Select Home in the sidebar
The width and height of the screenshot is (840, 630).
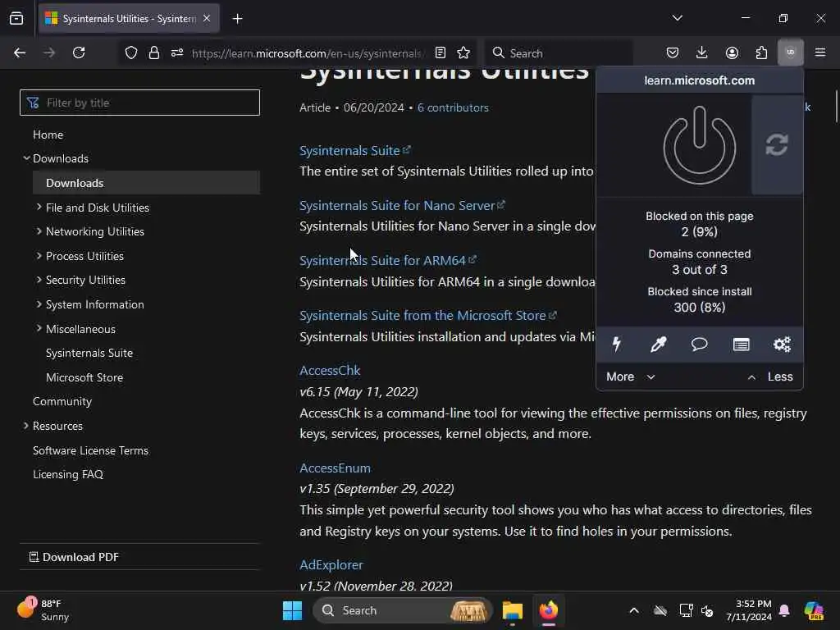[x=48, y=135]
